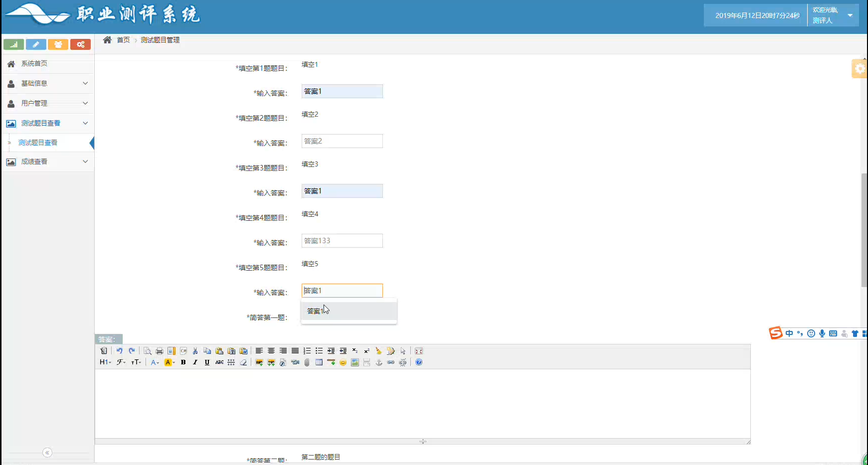Click the copy icon in editor toolbar
The width and height of the screenshot is (868, 465).
click(x=207, y=351)
